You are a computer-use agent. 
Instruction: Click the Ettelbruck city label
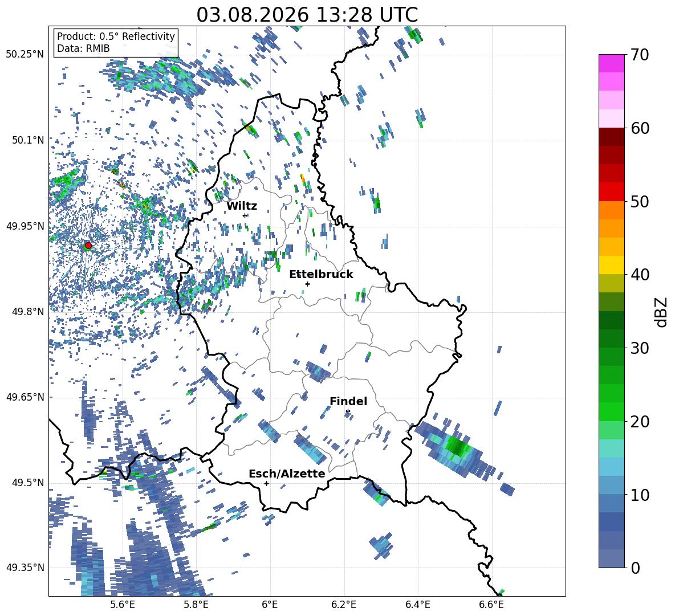(321, 275)
